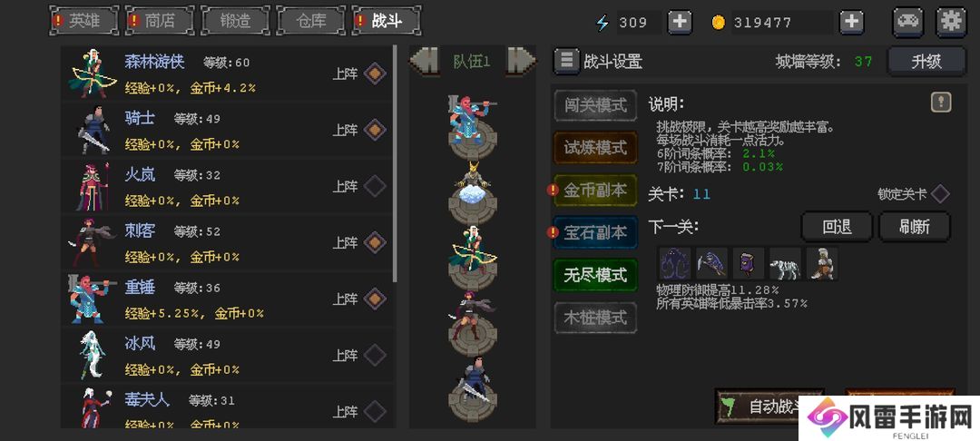Select the 无尽模式 mode
980x441 pixels.
coord(595,275)
